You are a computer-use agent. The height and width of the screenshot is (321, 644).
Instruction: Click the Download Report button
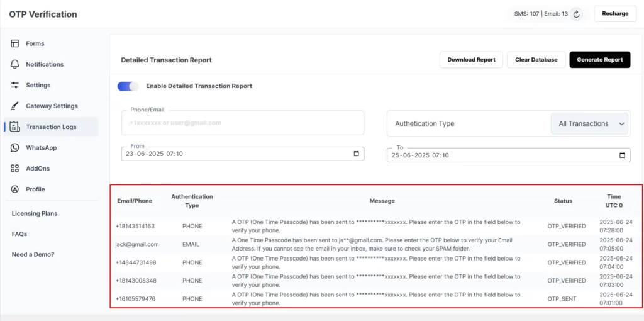coord(471,60)
